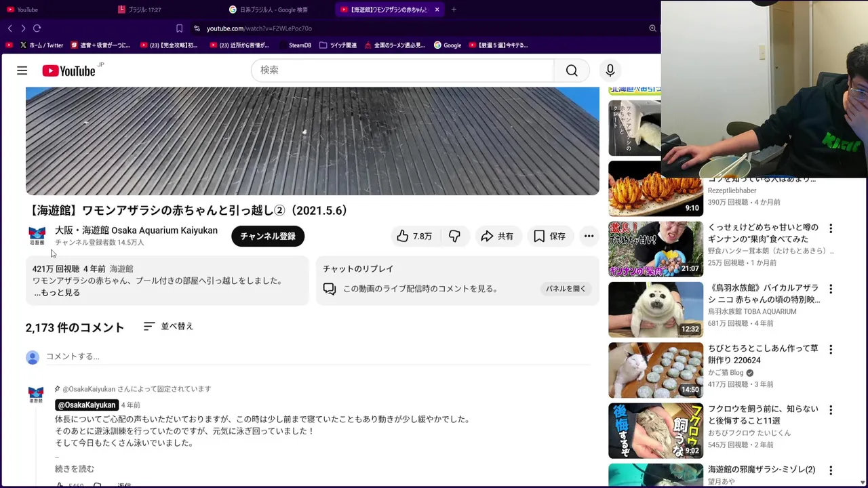Activate voice search microphone

point(610,70)
